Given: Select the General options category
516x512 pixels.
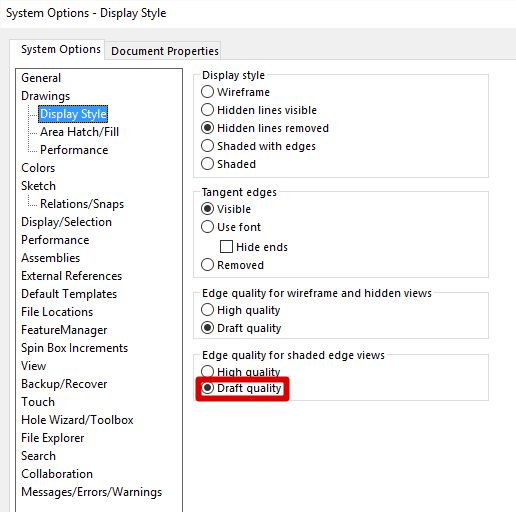Looking at the screenshot, I should tap(41, 78).
